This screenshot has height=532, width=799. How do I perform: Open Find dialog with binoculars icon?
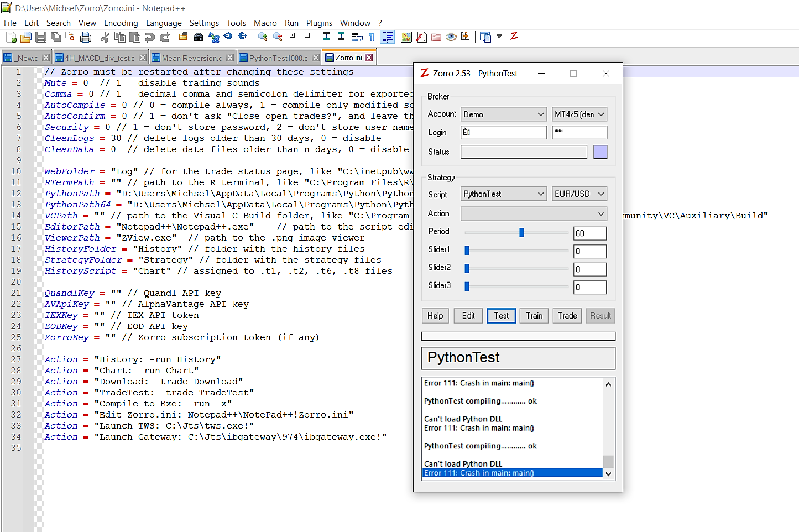pos(198,37)
